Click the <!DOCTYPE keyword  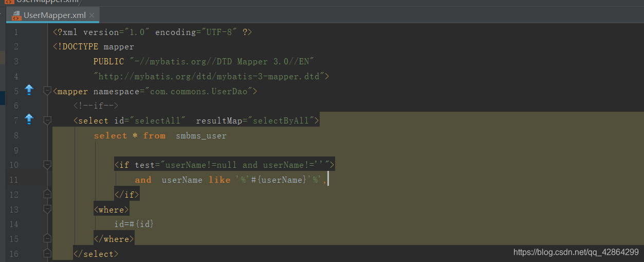pos(76,47)
